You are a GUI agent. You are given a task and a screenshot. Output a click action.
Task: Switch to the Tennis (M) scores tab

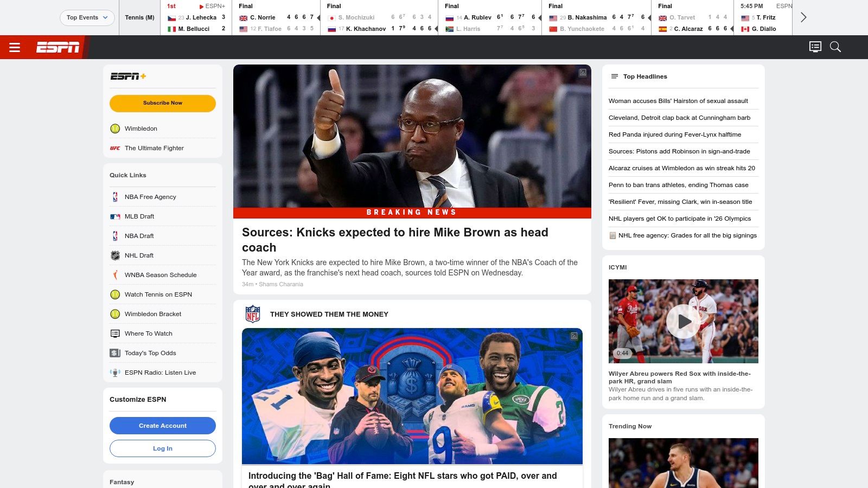coord(139,17)
